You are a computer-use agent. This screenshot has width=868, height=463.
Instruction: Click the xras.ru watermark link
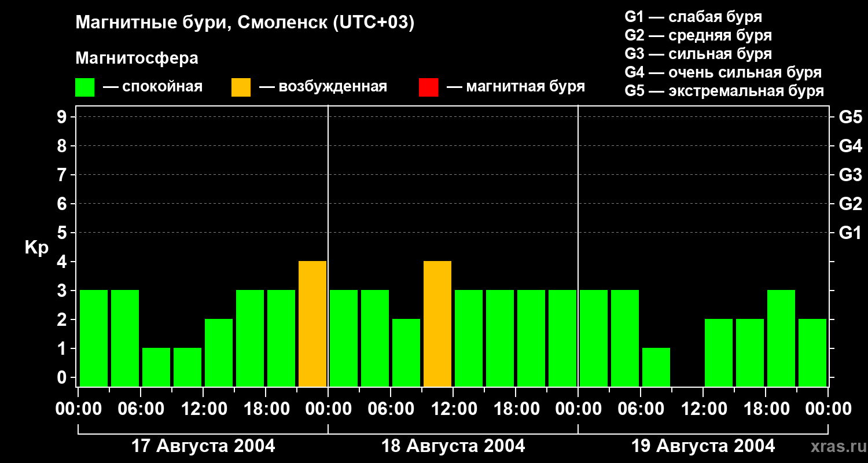tap(836, 446)
